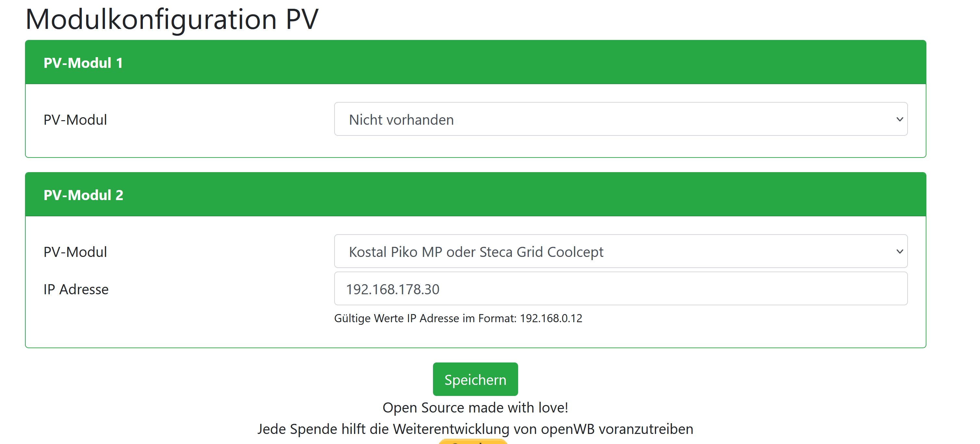Image resolution: width=980 pixels, height=444 pixels.
Task: Click 'Open Source made with love!' text
Action: [475, 408]
